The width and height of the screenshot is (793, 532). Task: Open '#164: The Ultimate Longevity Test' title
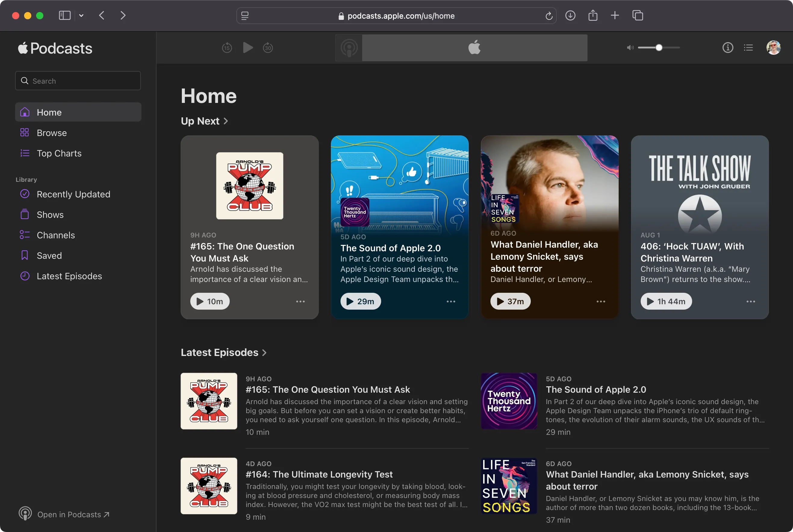[319, 474]
